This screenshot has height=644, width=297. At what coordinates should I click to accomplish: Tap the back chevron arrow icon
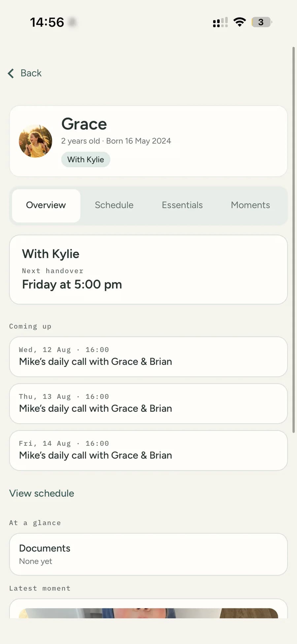(x=11, y=73)
